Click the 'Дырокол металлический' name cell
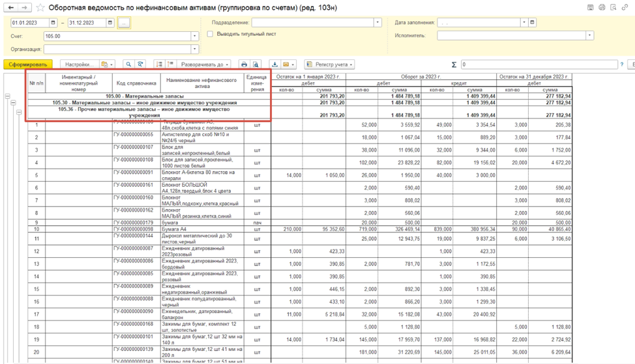The image size is (635, 364). [203, 238]
